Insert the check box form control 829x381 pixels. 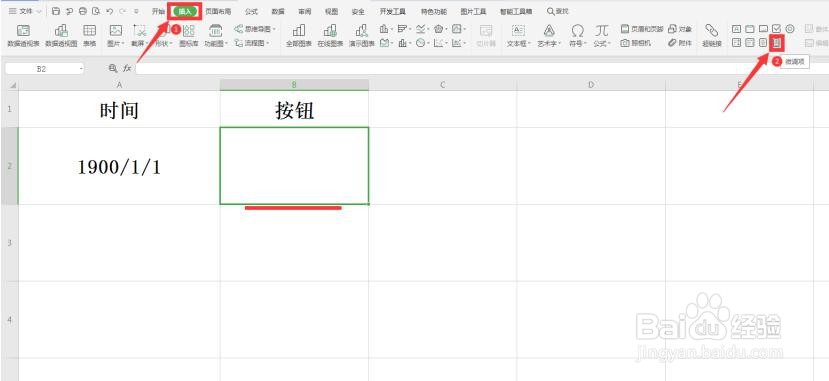pyautogui.click(x=776, y=29)
